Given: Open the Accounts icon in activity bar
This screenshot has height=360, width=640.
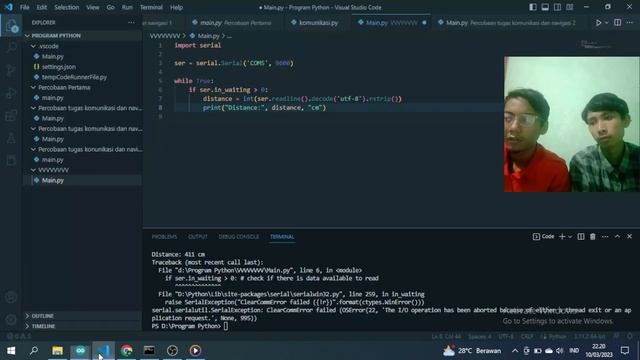Looking at the screenshot, I should point(11,297).
